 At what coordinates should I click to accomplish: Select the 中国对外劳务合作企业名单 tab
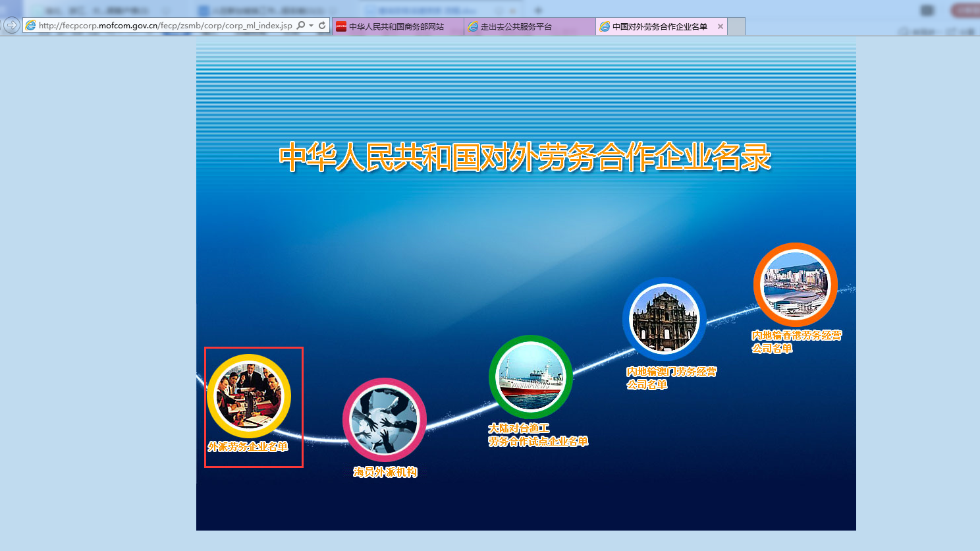(659, 26)
